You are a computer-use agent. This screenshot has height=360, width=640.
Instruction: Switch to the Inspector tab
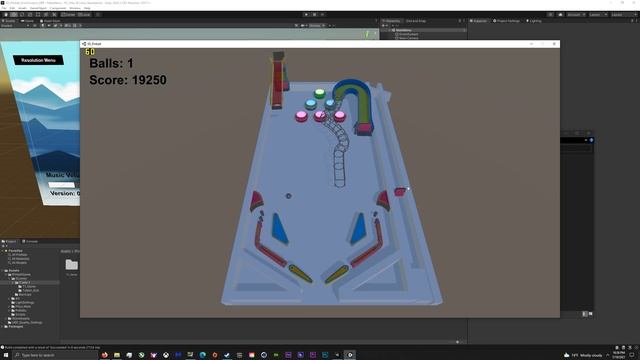coord(478,21)
